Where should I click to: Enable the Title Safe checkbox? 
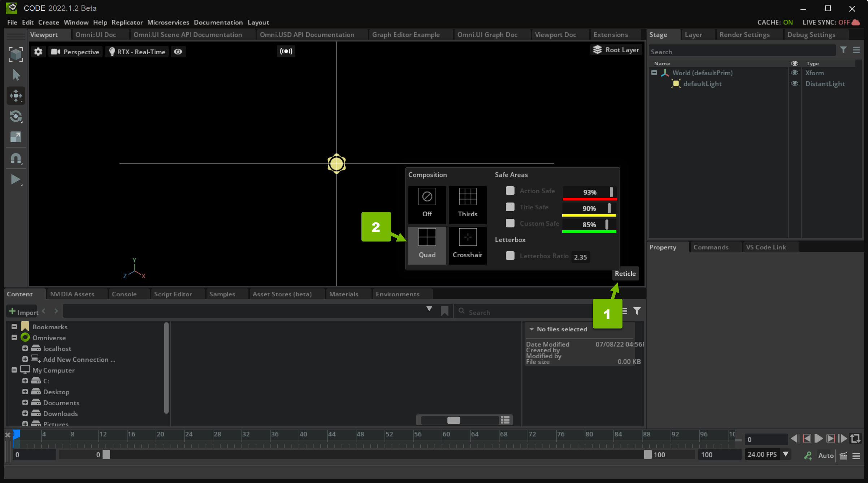510,207
